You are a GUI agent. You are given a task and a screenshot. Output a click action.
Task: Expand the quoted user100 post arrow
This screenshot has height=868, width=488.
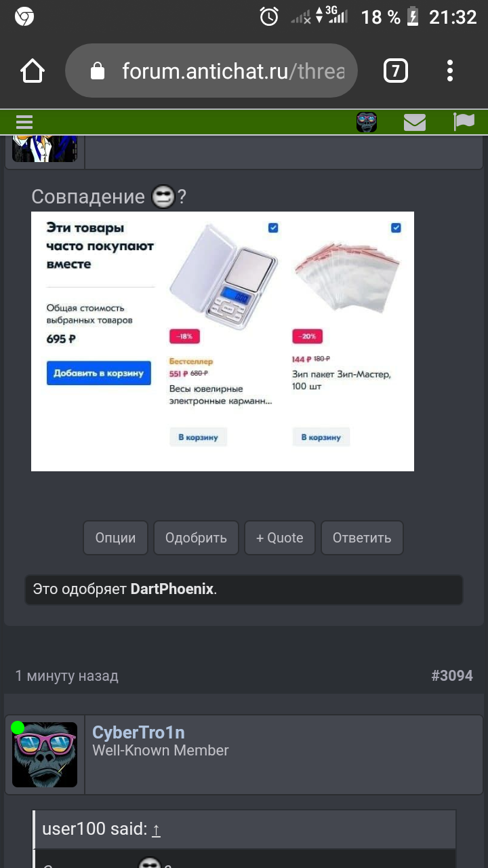(156, 829)
